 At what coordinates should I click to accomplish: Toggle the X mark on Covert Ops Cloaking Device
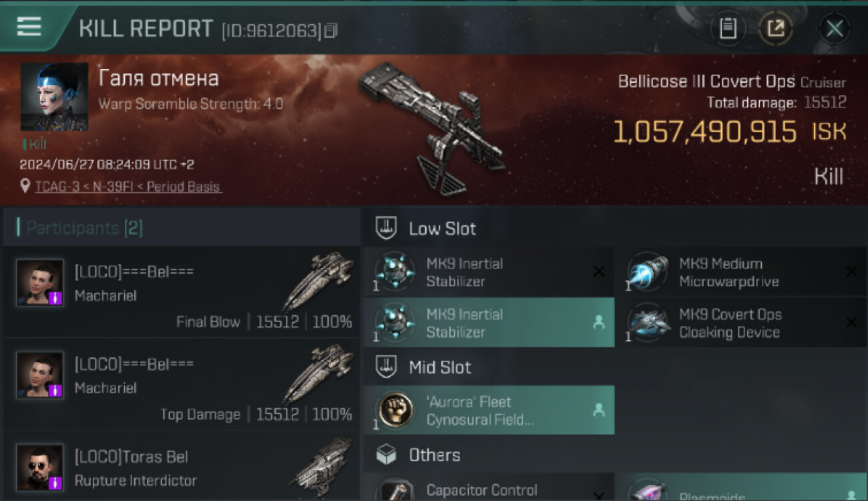coord(851,323)
